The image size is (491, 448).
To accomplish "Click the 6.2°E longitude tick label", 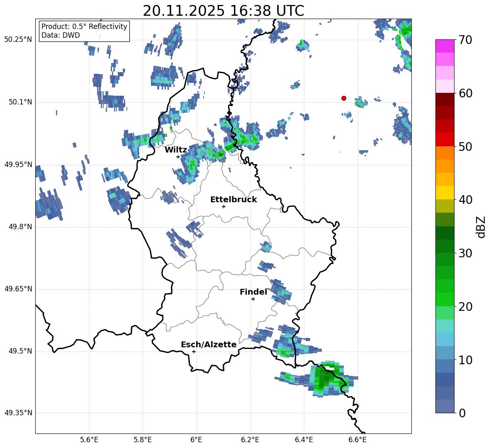I will (250, 439).
